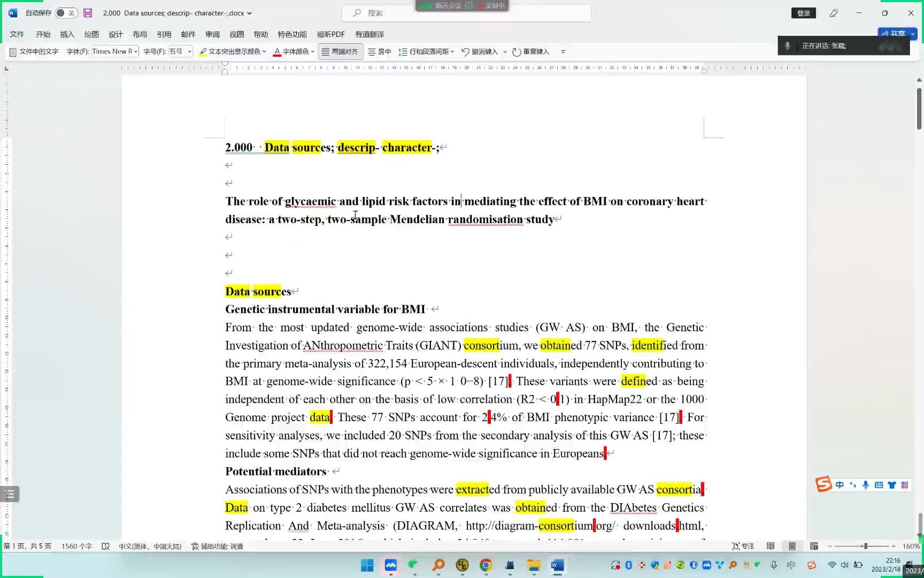This screenshot has width=924, height=578.
Task: Apply the red font color button
Action: point(291,52)
